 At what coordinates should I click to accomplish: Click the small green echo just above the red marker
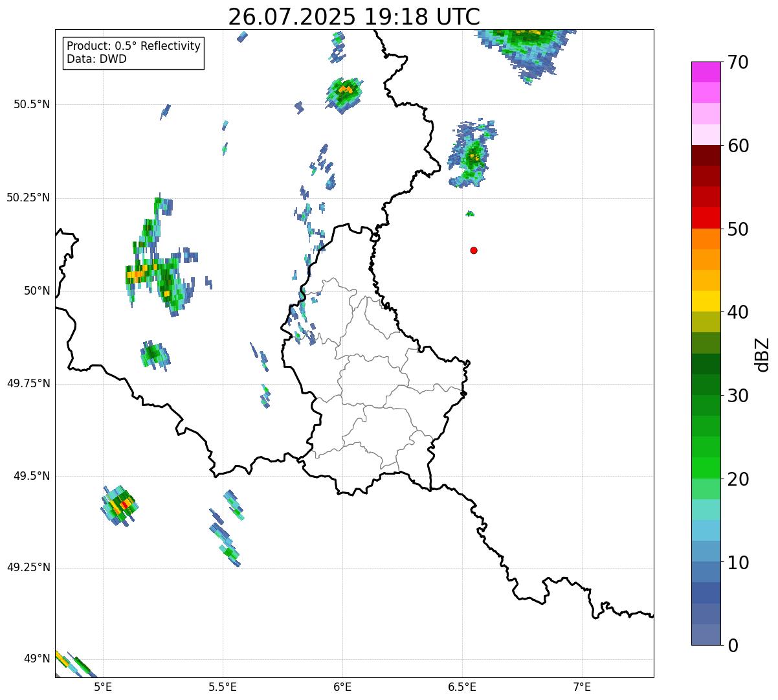pyautogui.click(x=470, y=214)
